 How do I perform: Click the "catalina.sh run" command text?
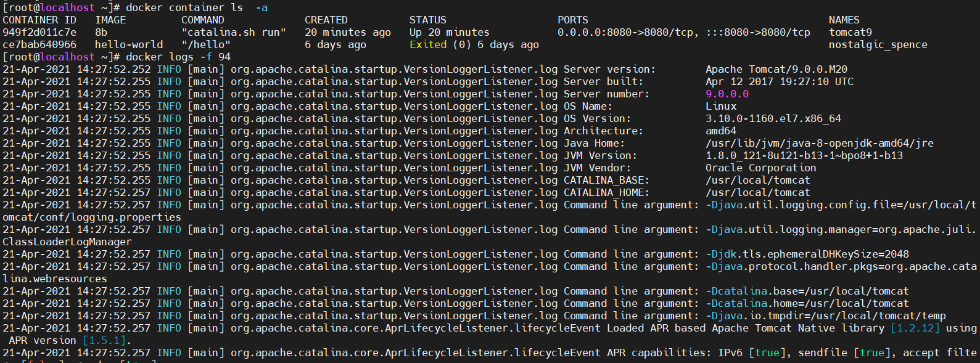pyautogui.click(x=234, y=32)
